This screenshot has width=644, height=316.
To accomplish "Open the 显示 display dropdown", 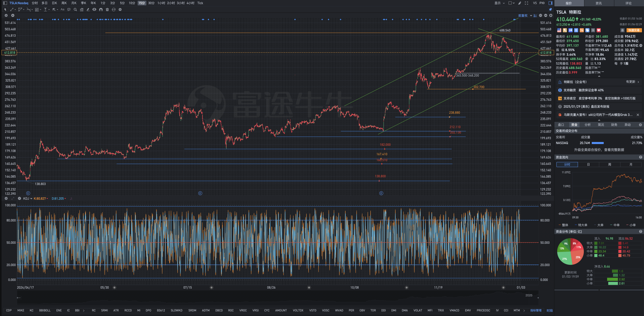I will click(x=499, y=3).
